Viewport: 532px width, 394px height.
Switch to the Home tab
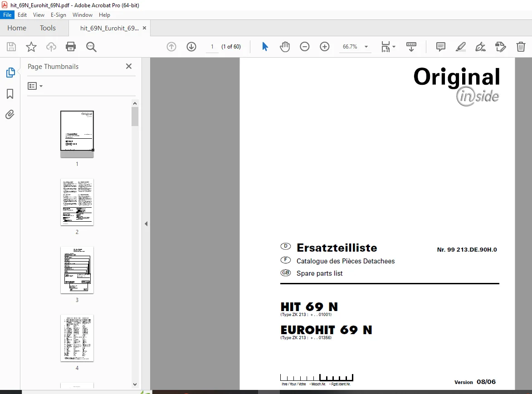tap(17, 28)
